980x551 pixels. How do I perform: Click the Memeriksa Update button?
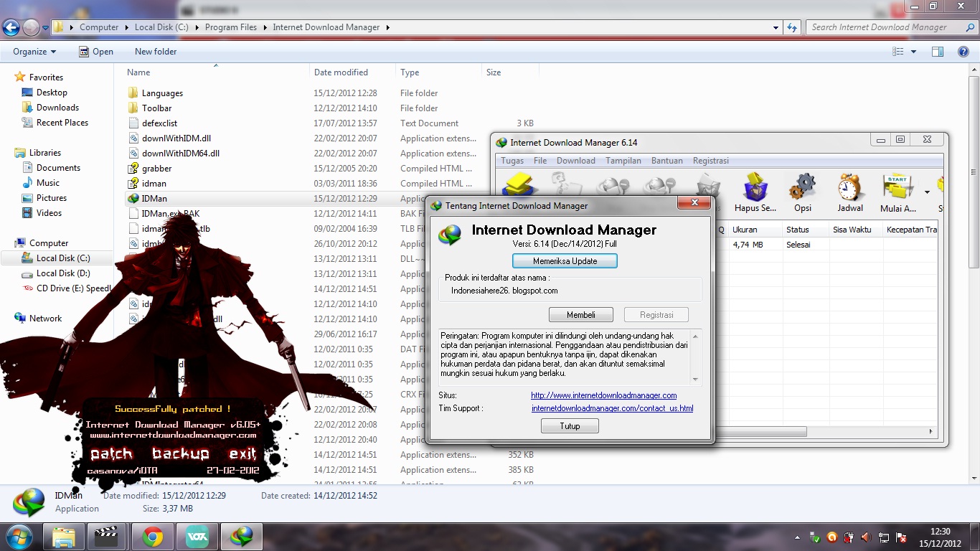click(565, 261)
